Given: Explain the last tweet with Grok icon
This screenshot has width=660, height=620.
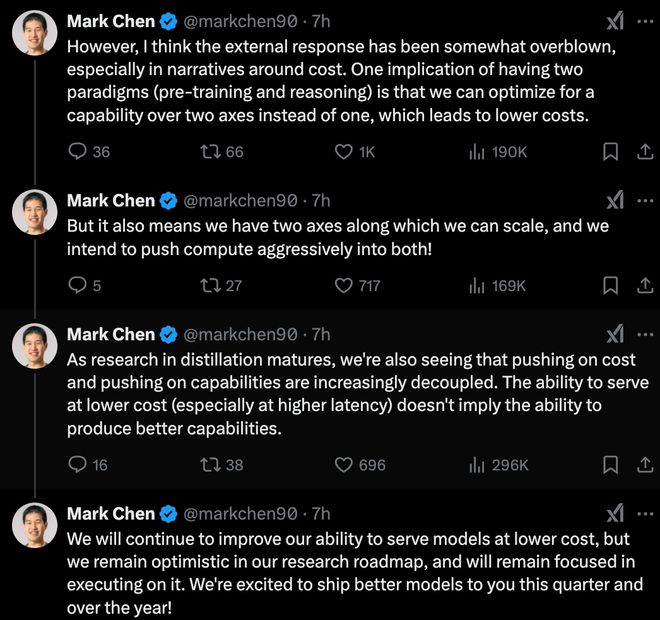Looking at the screenshot, I should [615, 514].
